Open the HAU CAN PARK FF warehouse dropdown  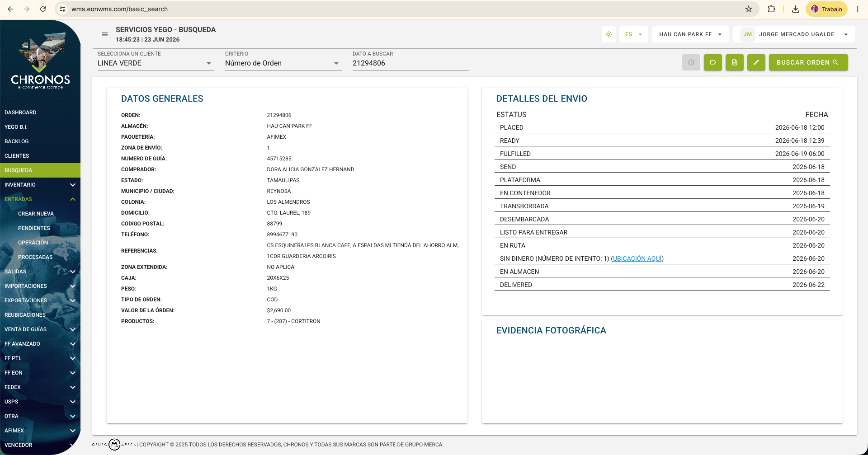tap(690, 34)
